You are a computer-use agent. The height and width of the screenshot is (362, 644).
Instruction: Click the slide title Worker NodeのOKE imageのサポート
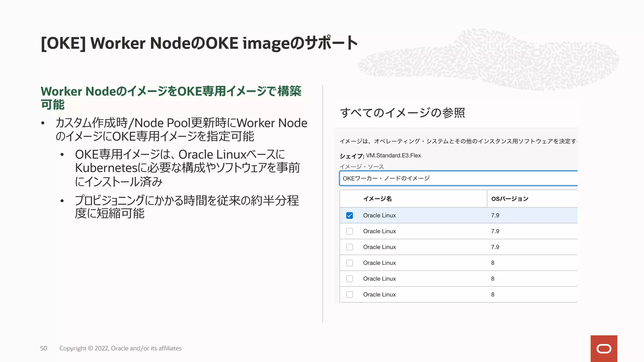point(199,43)
